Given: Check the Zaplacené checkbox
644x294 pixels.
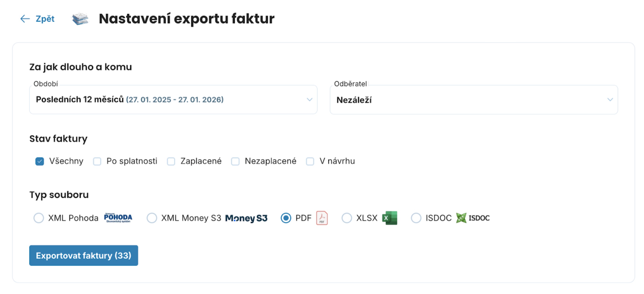Looking at the screenshot, I should pyautogui.click(x=171, y=161).
